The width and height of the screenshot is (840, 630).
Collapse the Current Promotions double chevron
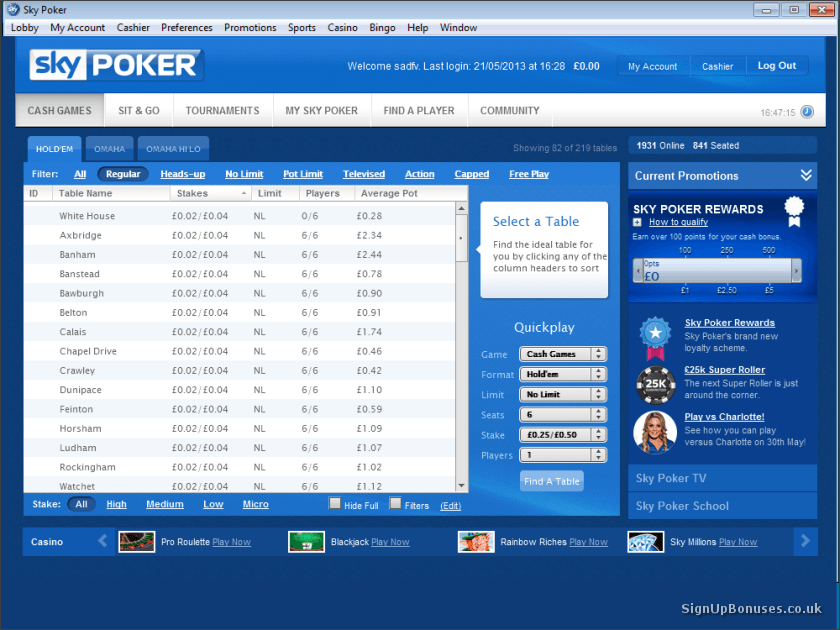tap(806, 175)
